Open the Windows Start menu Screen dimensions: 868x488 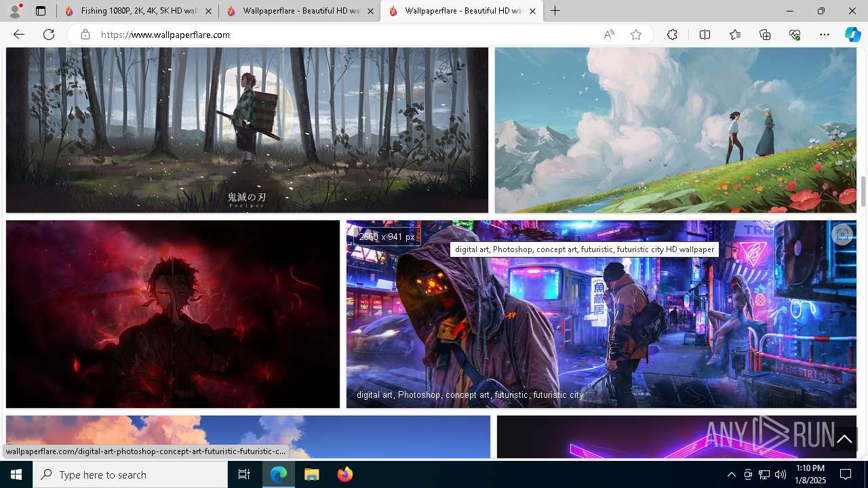[16, 474]
